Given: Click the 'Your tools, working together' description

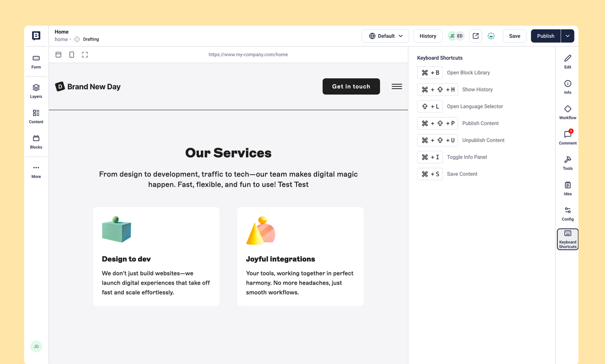Looking at the screenshot, I should [x=300, y=283].
